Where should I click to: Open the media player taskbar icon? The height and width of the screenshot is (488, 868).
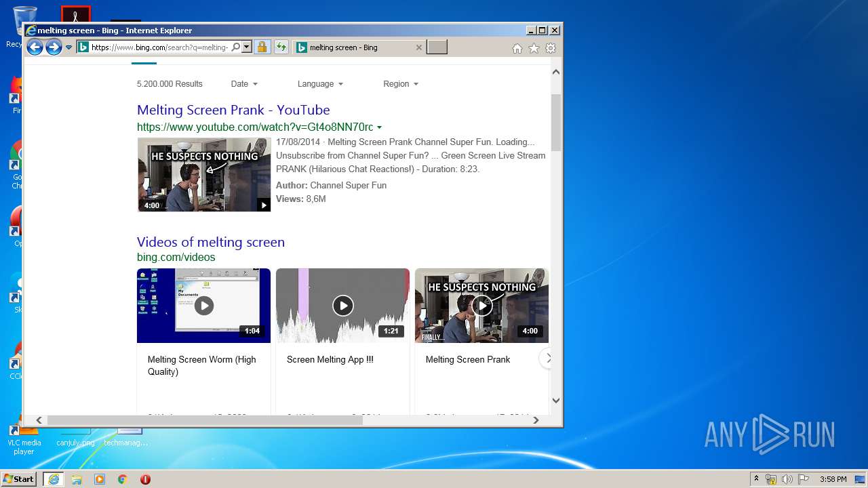click(x=100, y=479)
